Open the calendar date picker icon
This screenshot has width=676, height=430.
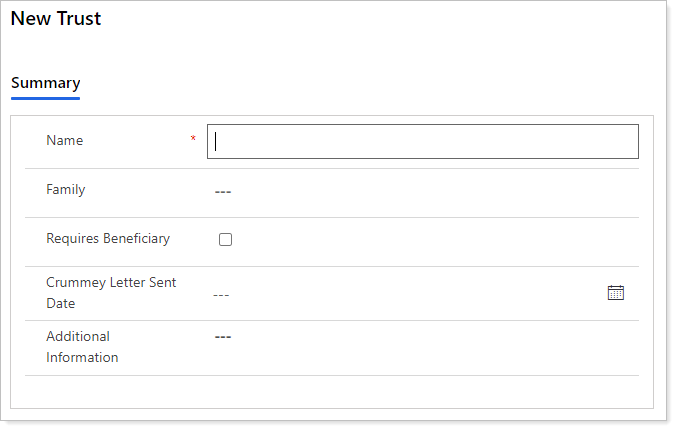[x=616, y=293]
